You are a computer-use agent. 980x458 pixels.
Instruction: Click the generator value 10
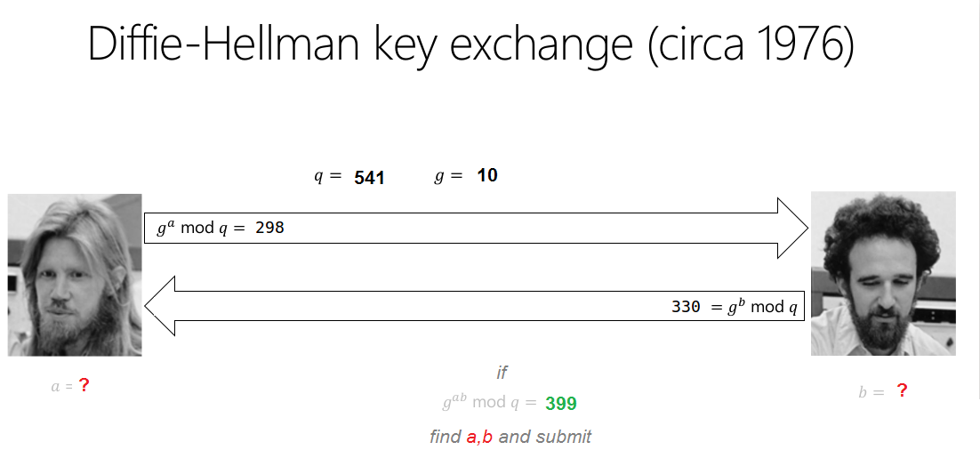pos(487,175)
